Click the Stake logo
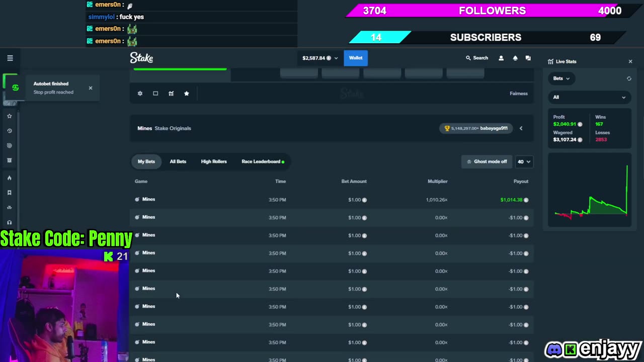This screenshot has height=362, width=644. point(141,58)
